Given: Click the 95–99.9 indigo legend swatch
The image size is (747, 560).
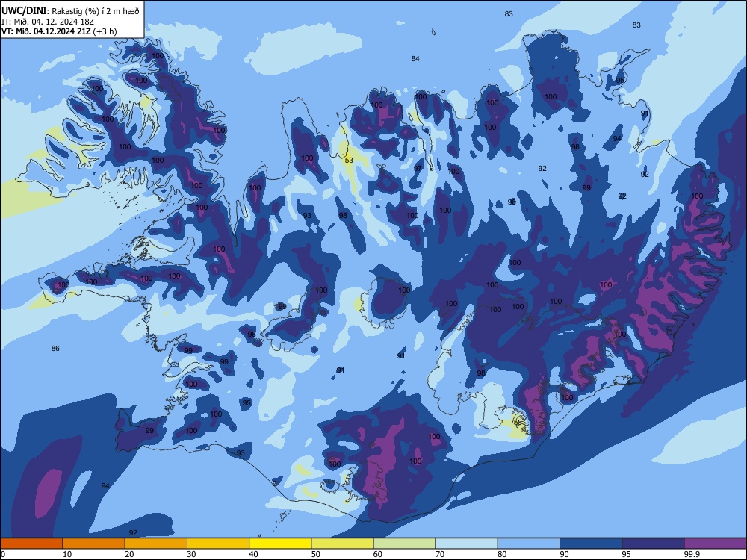Looking at the screenshot, I should (x=653, y=544).
